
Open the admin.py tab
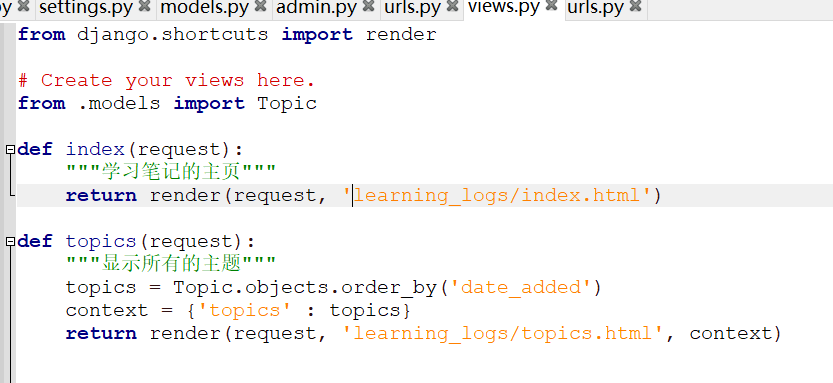point(317,7)
